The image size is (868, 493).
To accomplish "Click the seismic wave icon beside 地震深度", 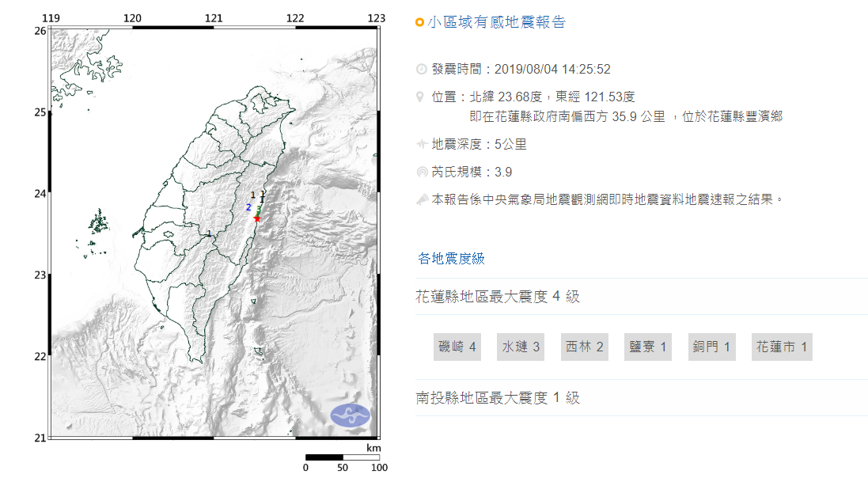I will pos(421,145).
